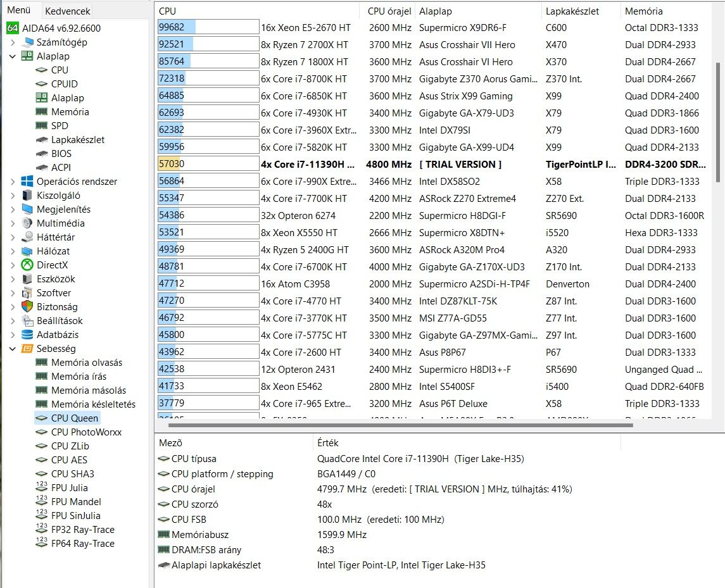Click the SPD memory icon

[42, 125]
